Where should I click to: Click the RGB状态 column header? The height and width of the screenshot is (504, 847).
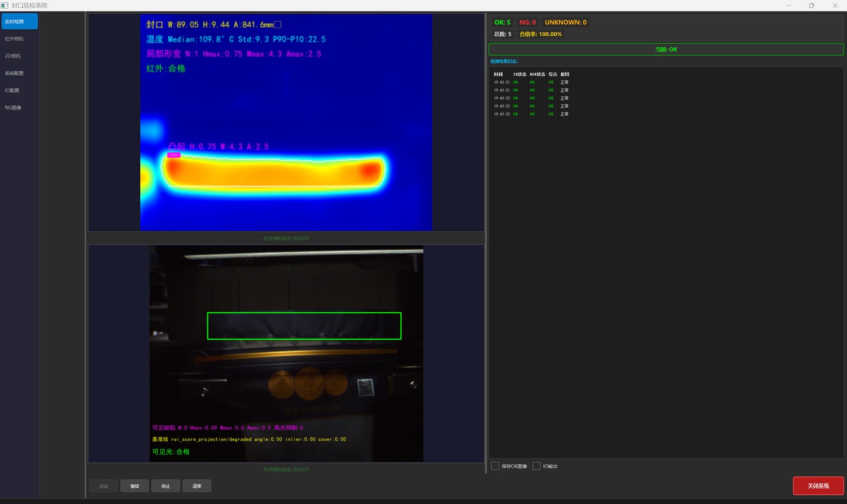click(x=537, y=74)
